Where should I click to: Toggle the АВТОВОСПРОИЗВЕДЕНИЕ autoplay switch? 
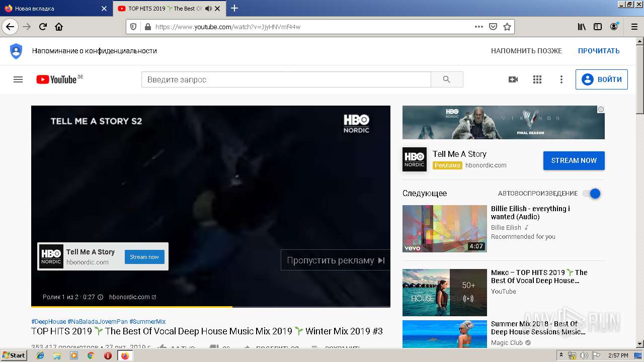(591, 194)
